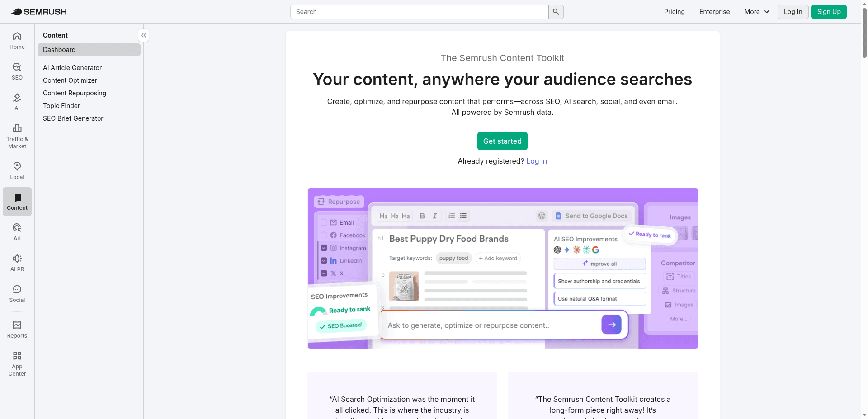Open the SEO sidebar section
868x419 pixels.
coord(17,71)
